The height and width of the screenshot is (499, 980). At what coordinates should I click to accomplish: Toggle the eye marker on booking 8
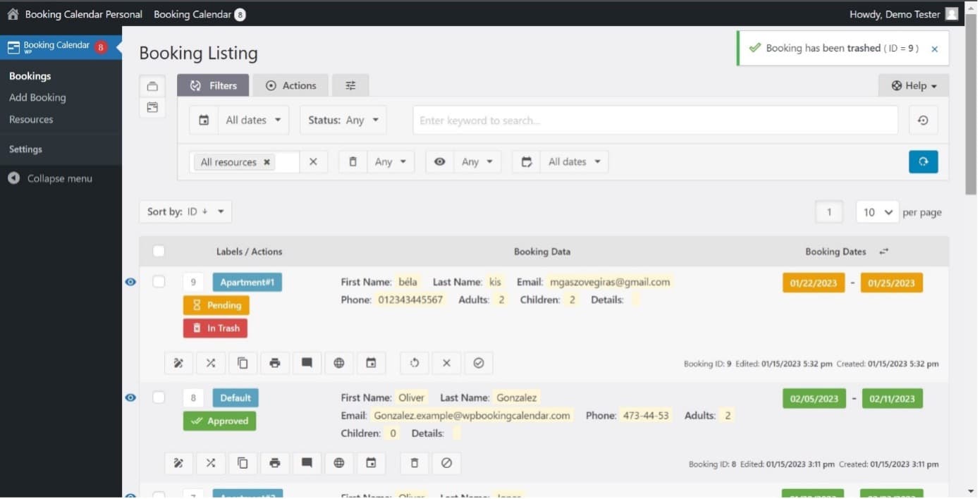(x=130, y=398)
